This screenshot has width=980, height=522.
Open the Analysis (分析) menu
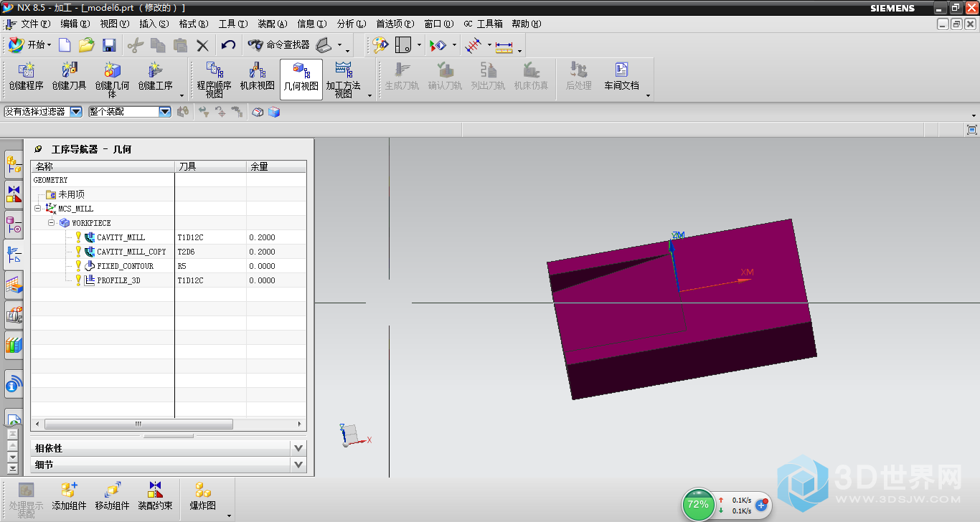tap(352, 24)
